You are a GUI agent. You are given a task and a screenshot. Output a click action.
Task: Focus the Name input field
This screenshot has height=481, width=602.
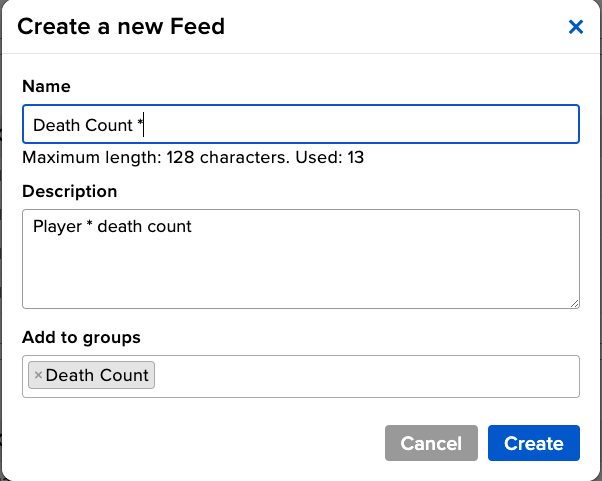(x=300, y=125)
